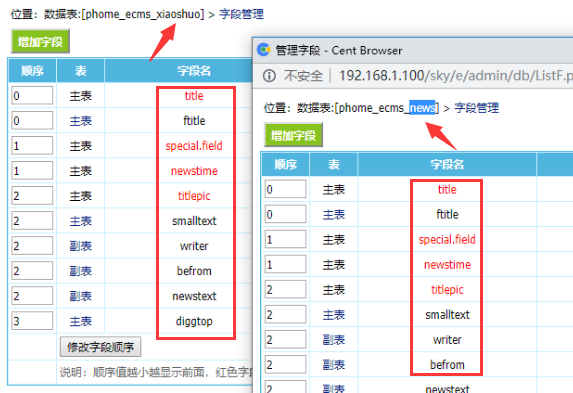The width and height of the screenshot is (573, 393).
Task: Click order field of newstime row, news window
Action: click(x=285, y=264)
